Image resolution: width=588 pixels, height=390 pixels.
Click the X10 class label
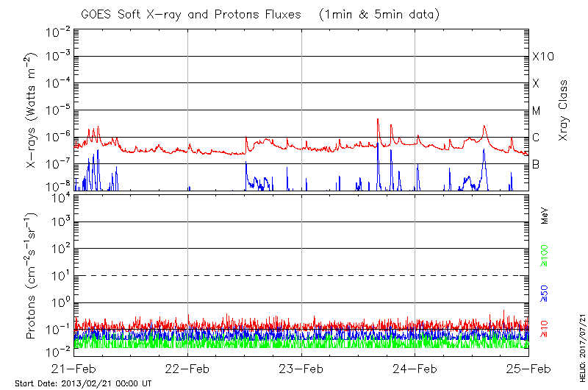541,57
